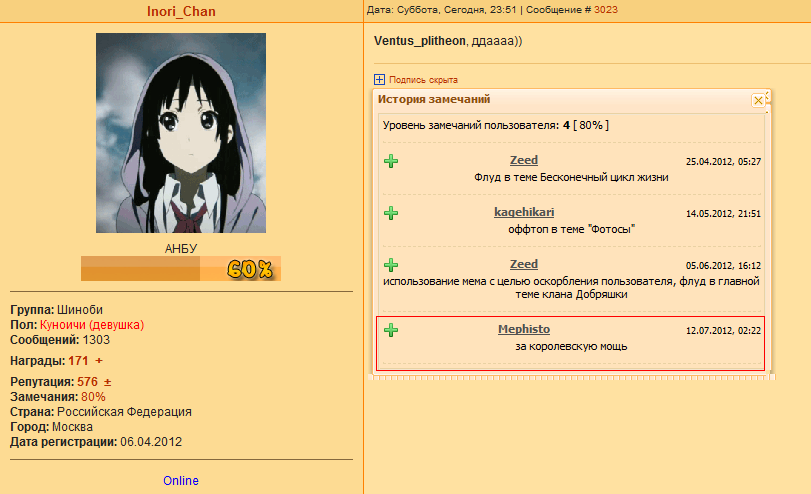Open Mephisto's profile link
This screenshot has width=811, height=494.
[523, 329]
